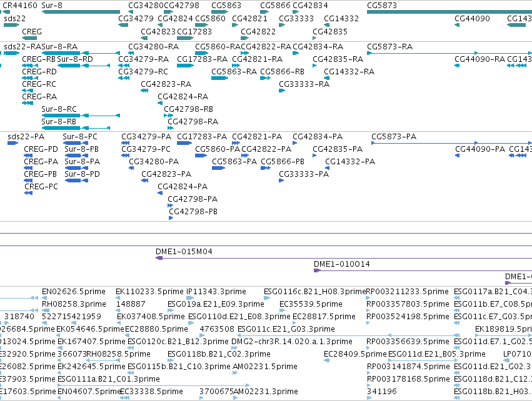This screenshot has height=401, width=532.
Task: Click EST IP11343.3prime
Action: (216, 292)
